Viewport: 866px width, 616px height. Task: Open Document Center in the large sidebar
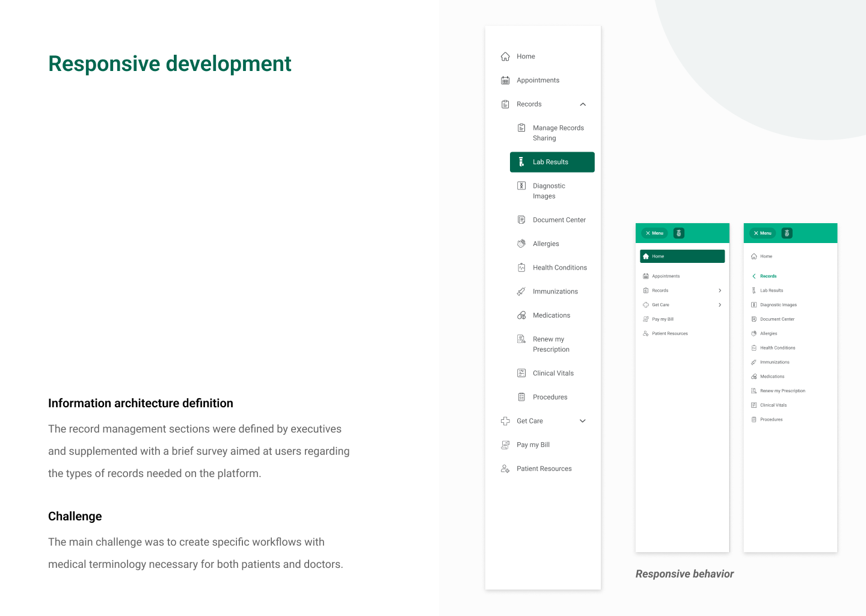559,220
